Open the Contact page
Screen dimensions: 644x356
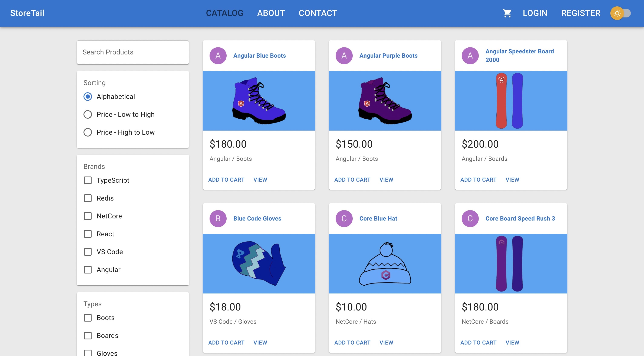click(318, 13)
